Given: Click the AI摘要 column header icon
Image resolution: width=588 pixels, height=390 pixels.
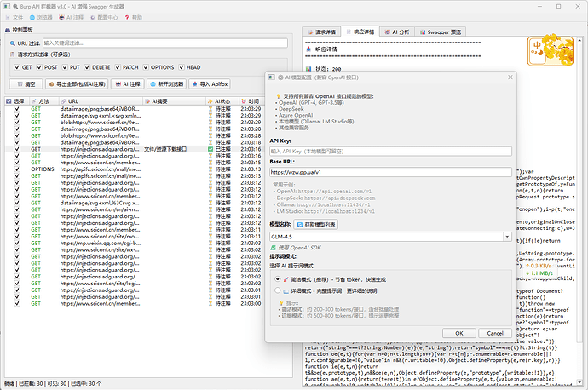Looking at the screenshot, I should pyautogui.click(x=147, y=101).
